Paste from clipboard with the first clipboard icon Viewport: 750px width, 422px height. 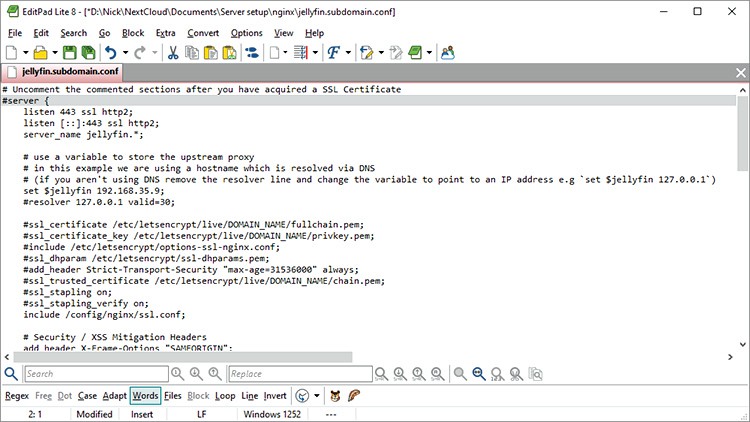coord(210,53)
